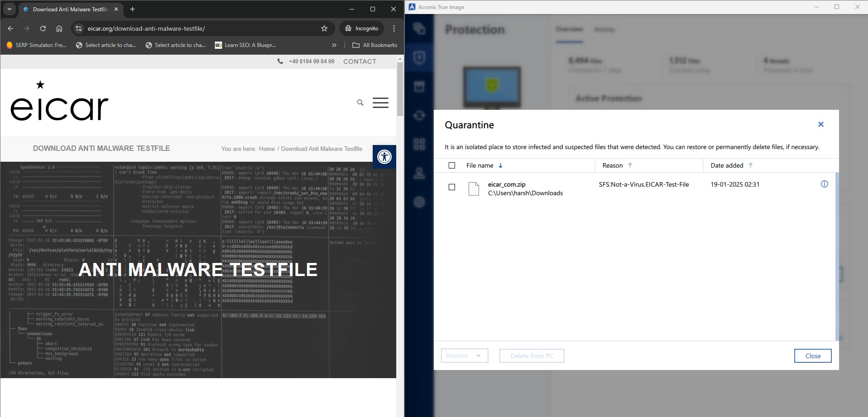Screen dimensions: 868x417
Task: Open second Select article to cha... bookmark
Action: pos(175,45)
